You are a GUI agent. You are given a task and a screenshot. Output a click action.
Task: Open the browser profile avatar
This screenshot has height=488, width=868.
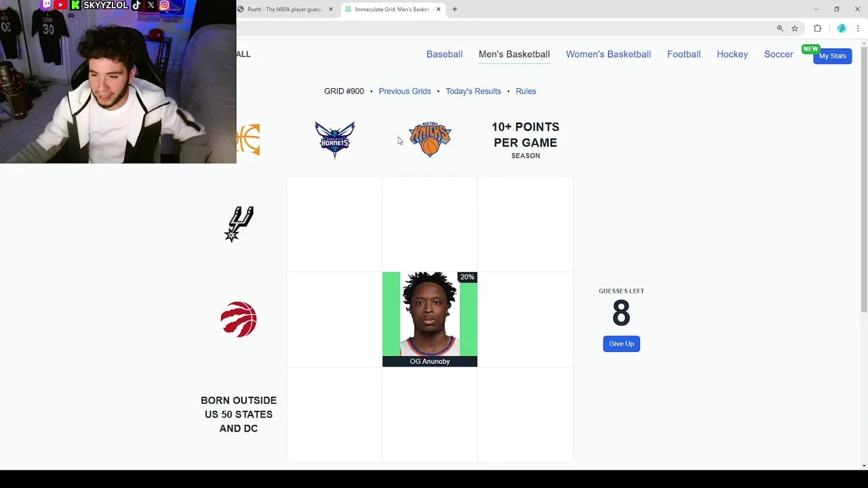click(842, 28)
